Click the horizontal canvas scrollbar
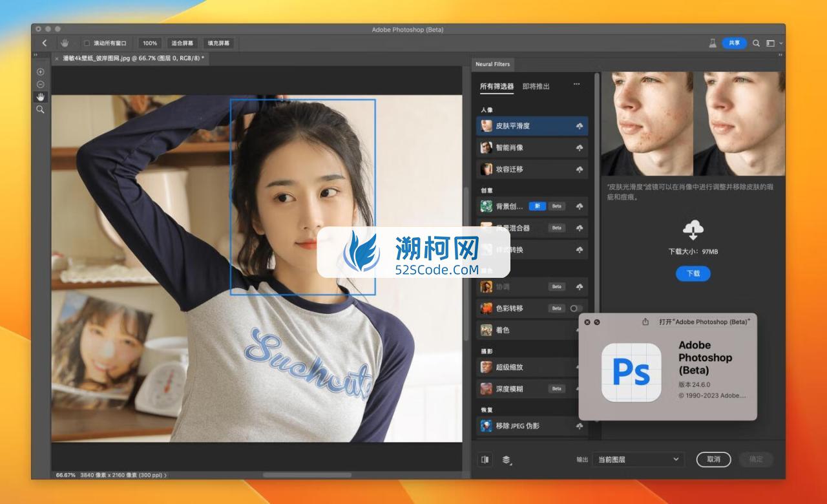Viewport: 827px width, 504px height. (x=307, y=475)
